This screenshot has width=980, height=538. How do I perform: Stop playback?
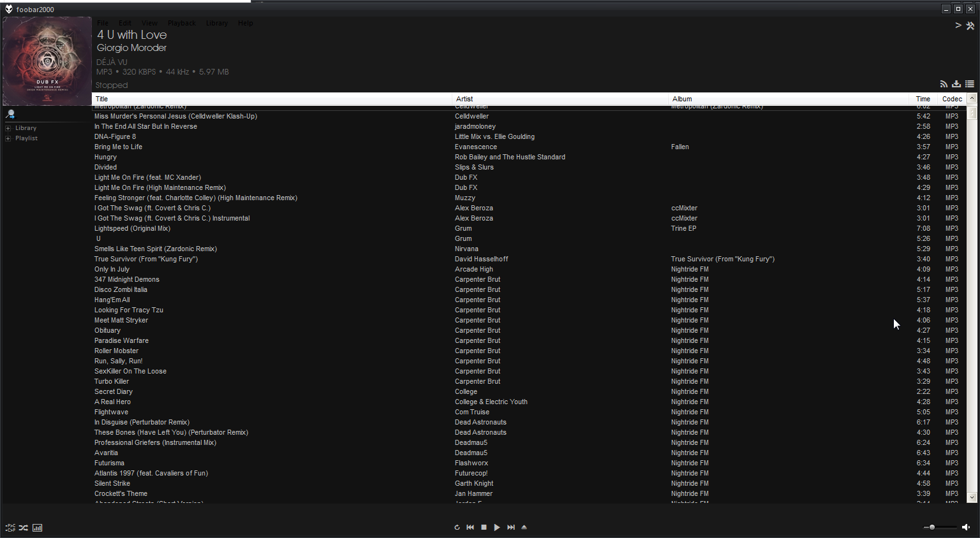point(484,527)
